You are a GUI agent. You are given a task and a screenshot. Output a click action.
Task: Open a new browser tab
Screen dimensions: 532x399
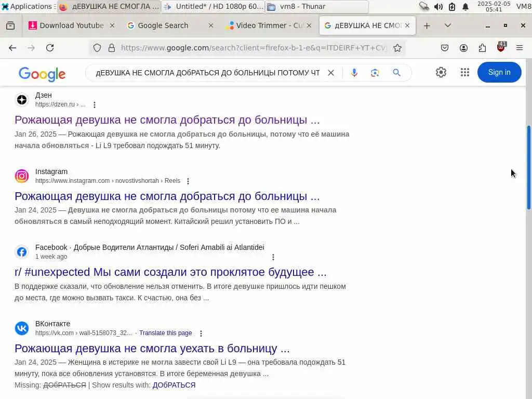(x=427, y=26)
